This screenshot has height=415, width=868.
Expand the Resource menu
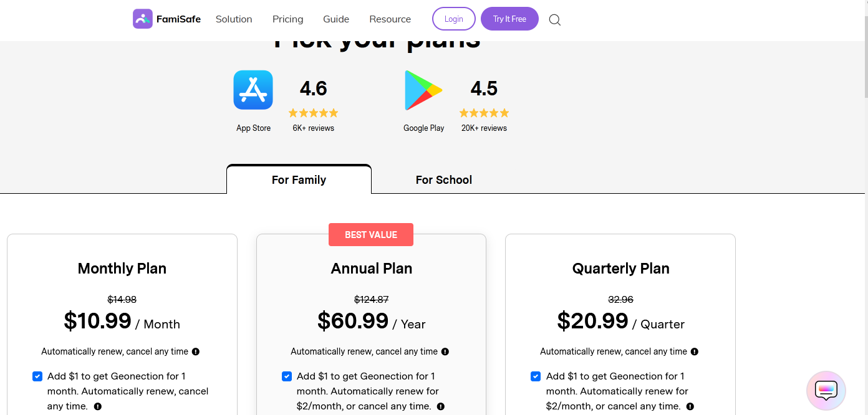tap(390, 19)
